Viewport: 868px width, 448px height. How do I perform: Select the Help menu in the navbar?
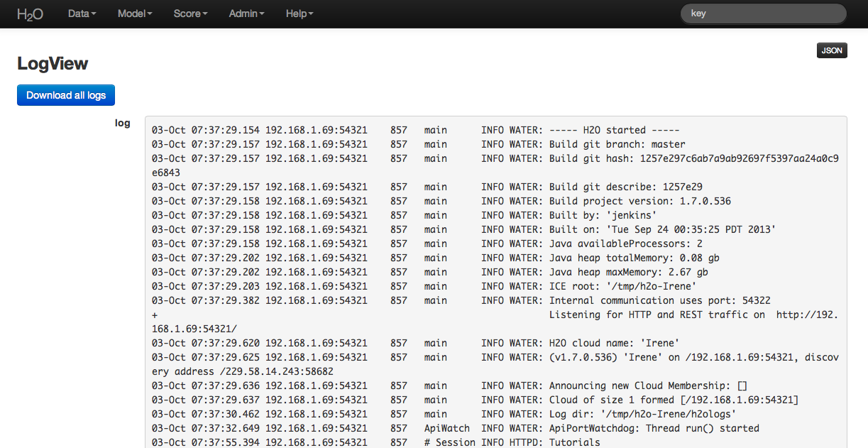(299, 13)
